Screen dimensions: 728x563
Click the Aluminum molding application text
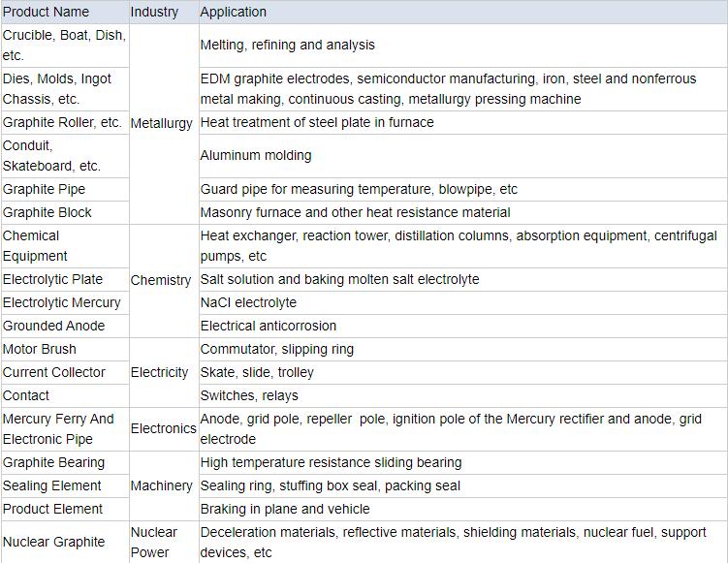(256, 155)
